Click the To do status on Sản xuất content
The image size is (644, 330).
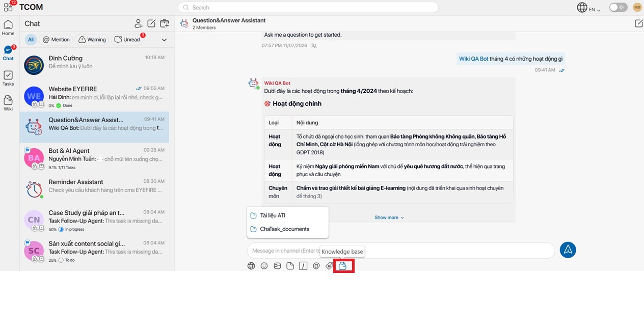click(x=67, y=260)
